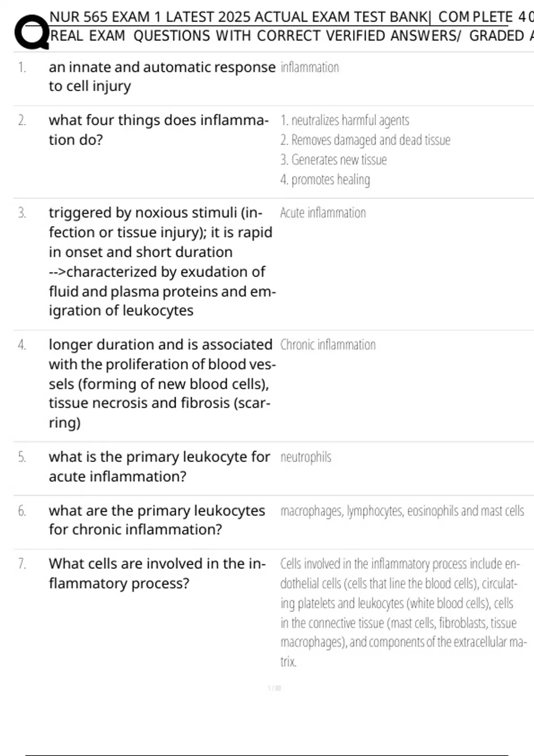Click the page number indicator at bottom
534x756 pixels.
(274, 688)
